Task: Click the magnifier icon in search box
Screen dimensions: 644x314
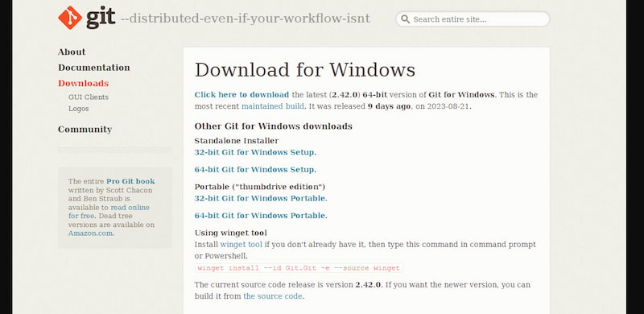Action: point(405,19)
